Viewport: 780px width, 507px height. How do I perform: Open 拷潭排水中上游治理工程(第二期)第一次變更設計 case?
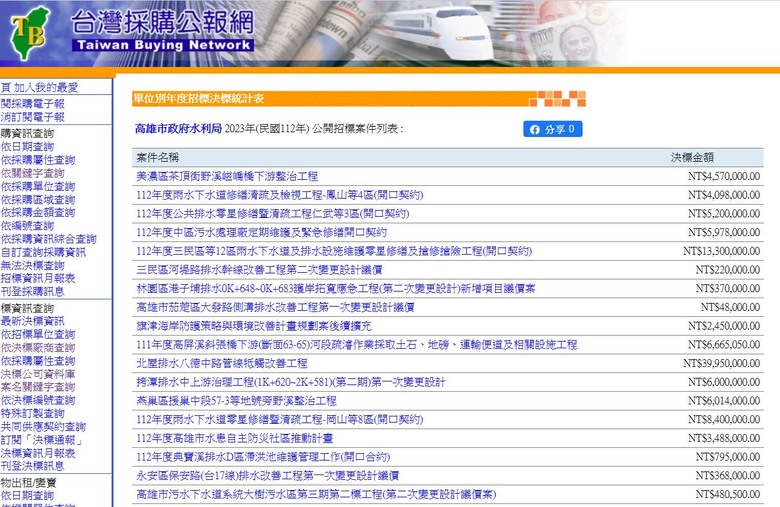[x=291, y=382]
